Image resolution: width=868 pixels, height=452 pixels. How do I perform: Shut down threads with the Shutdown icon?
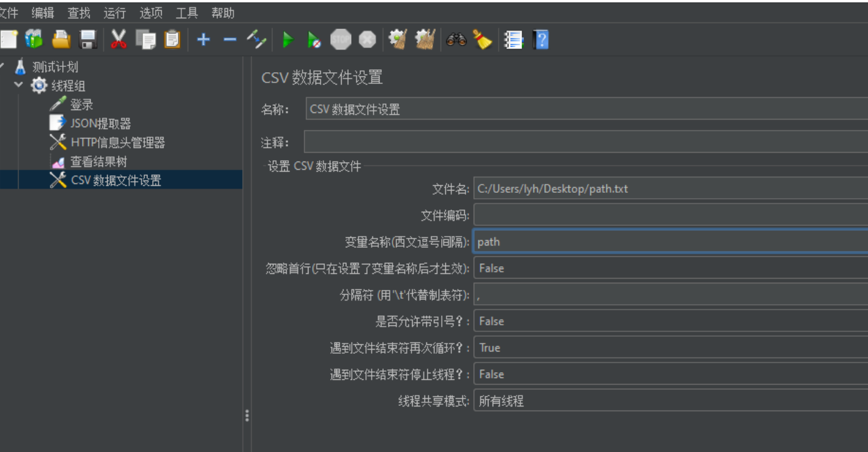(367, 40)
